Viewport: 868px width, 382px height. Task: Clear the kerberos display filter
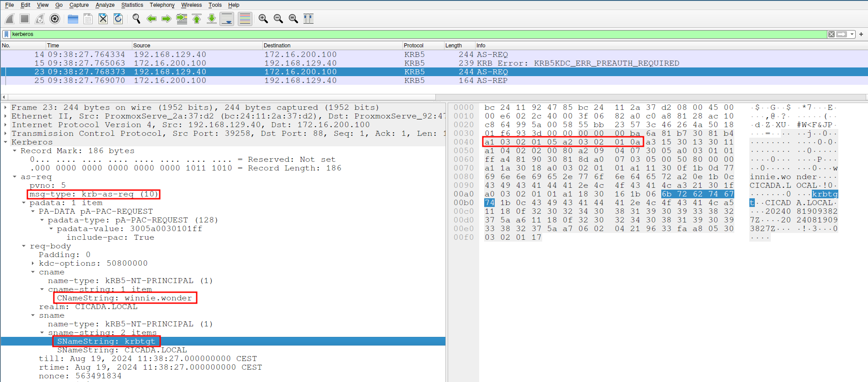click(x=831, y=34)
